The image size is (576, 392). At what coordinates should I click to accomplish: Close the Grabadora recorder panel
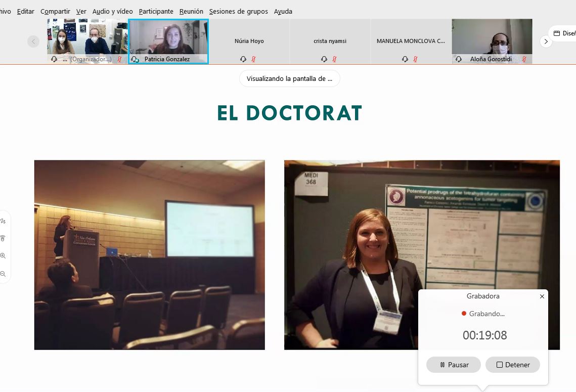coord(542,296)
